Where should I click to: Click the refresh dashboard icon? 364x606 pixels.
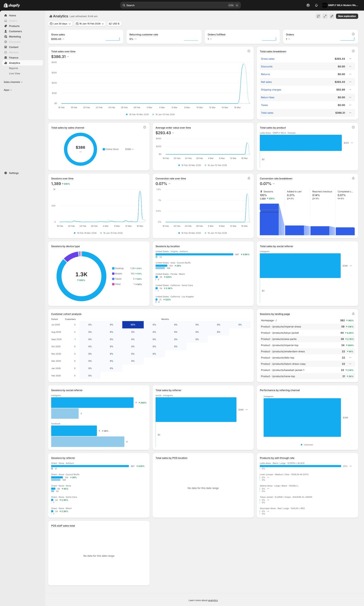318,16
